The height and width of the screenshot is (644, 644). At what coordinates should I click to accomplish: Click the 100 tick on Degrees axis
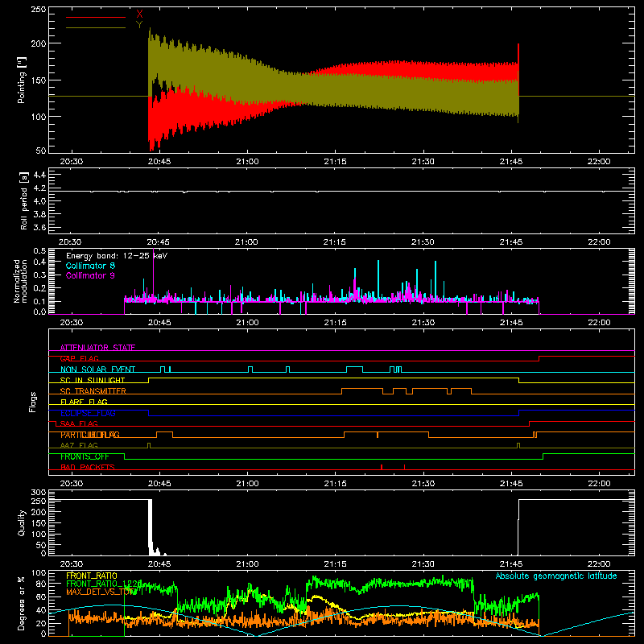coord(39,573)
